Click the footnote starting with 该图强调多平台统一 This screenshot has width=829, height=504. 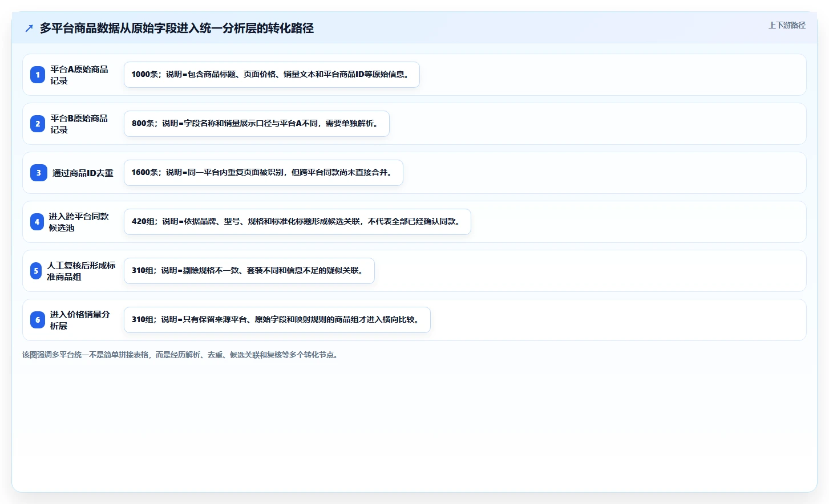click(181, 355)
